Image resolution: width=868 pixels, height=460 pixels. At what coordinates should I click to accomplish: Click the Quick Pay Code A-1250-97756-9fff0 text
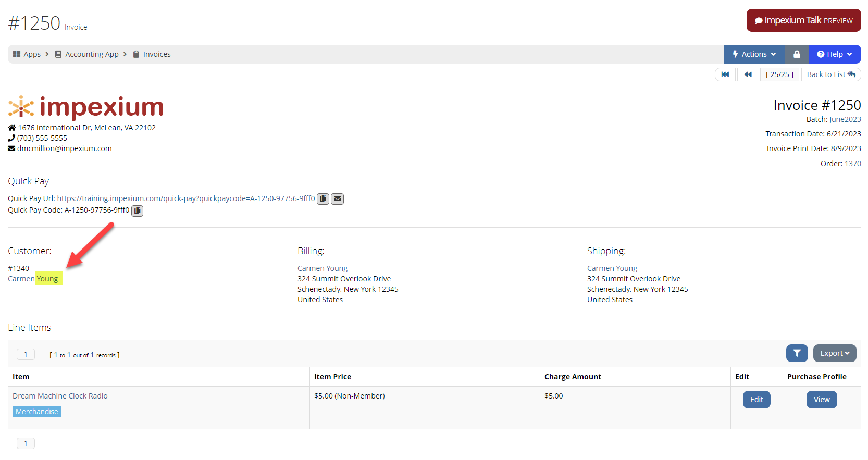(97, 210)
